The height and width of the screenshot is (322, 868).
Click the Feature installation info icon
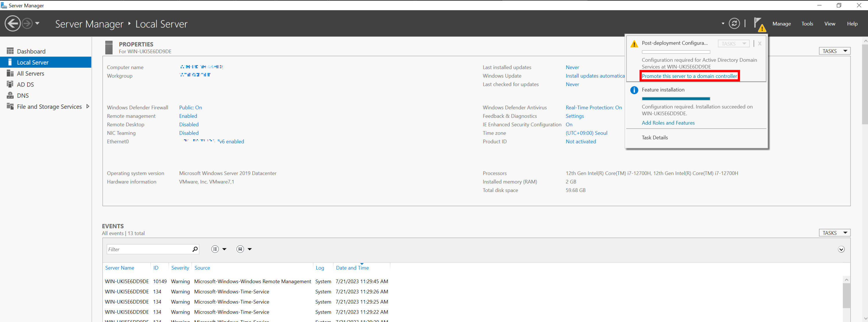[634, 90]
